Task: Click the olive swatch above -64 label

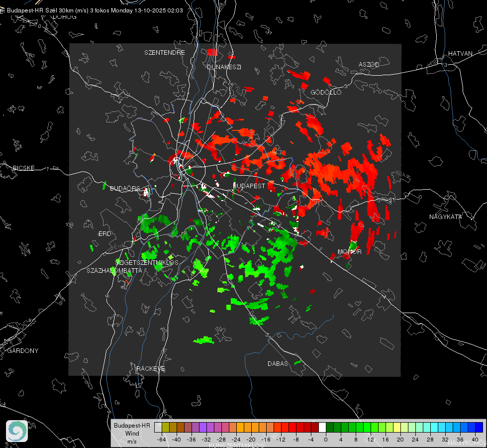Action: click(166, 428)
